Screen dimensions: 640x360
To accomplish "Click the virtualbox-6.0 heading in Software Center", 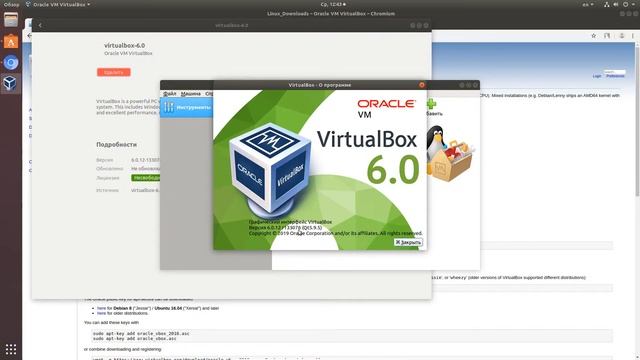I will 124,46.
